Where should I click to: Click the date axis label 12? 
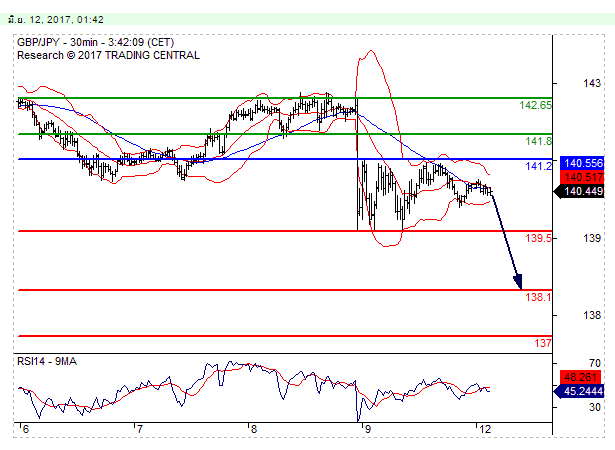point(485,429)
